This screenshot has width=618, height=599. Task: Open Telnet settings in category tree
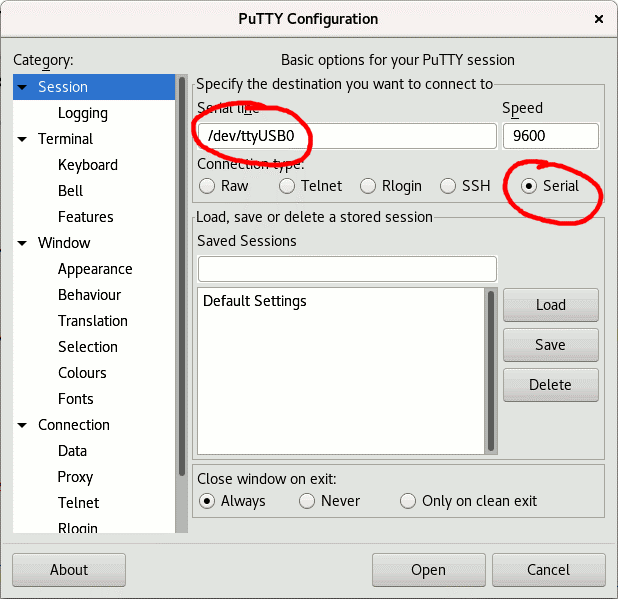tap(78, 503)
